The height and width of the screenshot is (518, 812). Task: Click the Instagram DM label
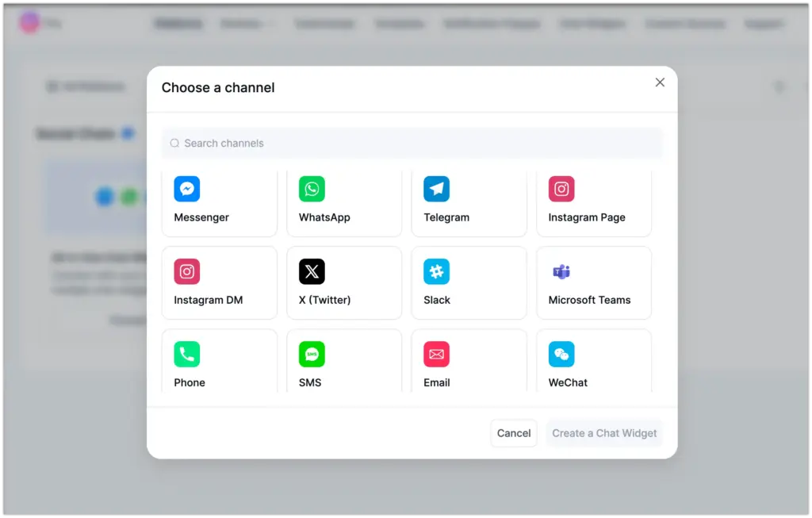point(209,300)
